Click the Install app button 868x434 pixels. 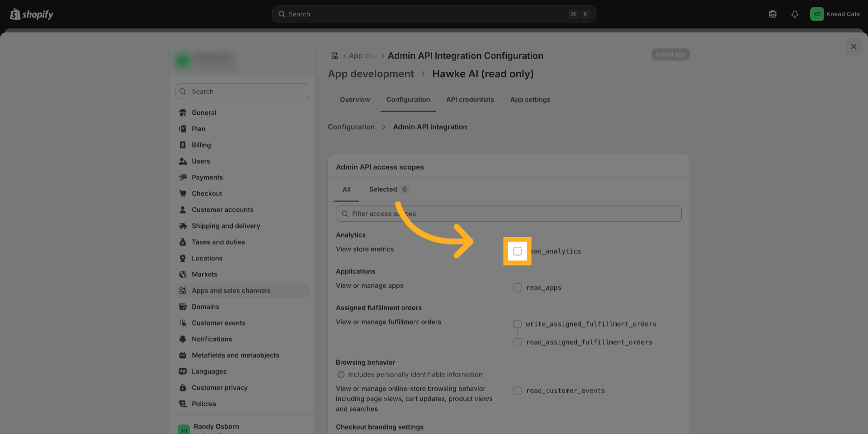tap(670, 55)
